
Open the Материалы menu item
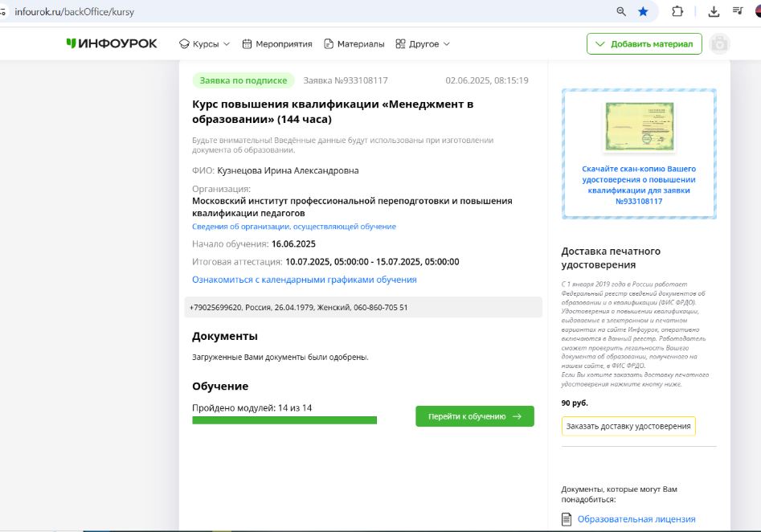click(354, 44)
